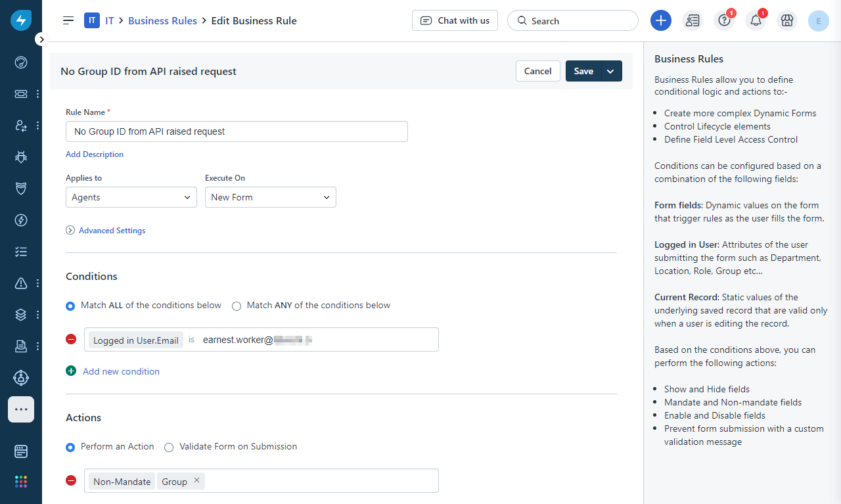
Task: Open the user profile avatar E
Action: pyautogui.click(x=819, y=20)
